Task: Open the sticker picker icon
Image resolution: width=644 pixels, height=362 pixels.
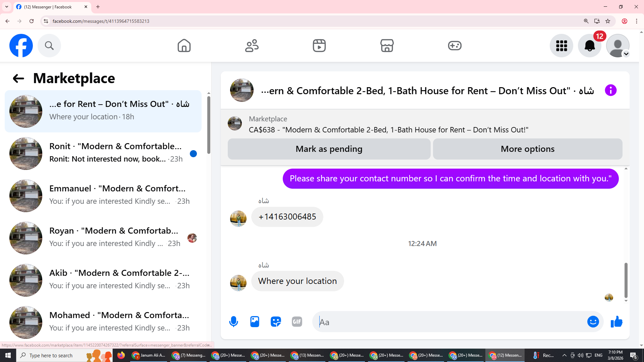Action: [x=276, y=322]
